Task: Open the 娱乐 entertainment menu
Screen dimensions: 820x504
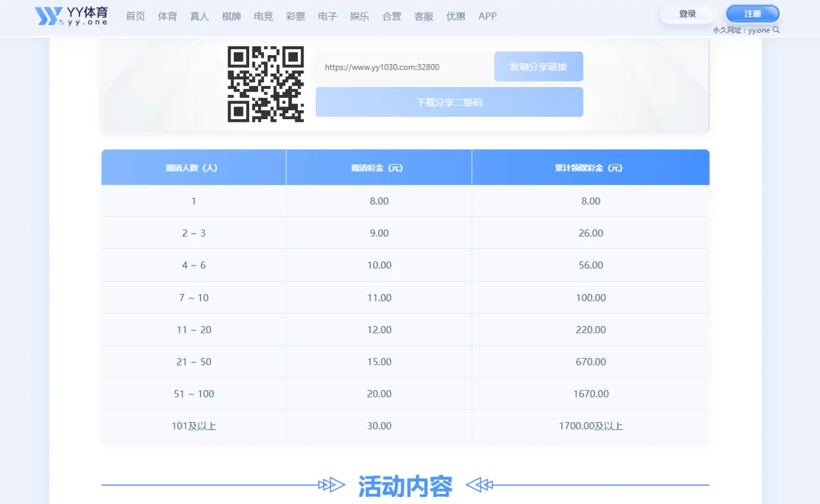Action: point(359,17)
